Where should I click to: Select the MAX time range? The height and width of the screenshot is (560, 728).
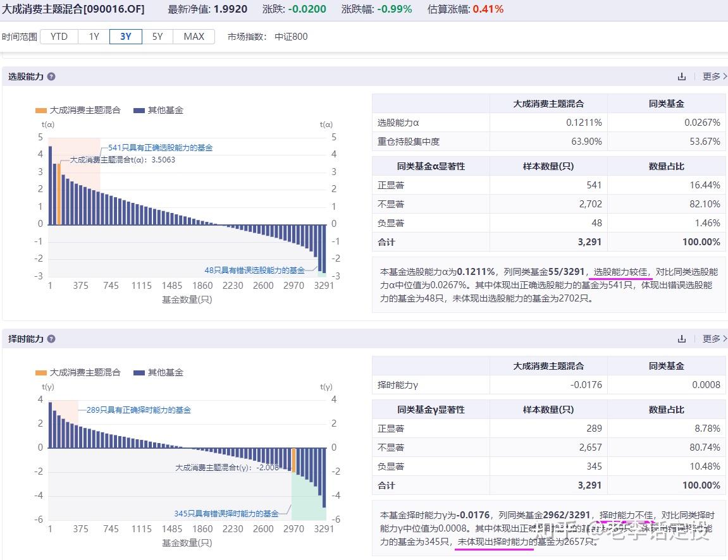click(x=194, y=37)
